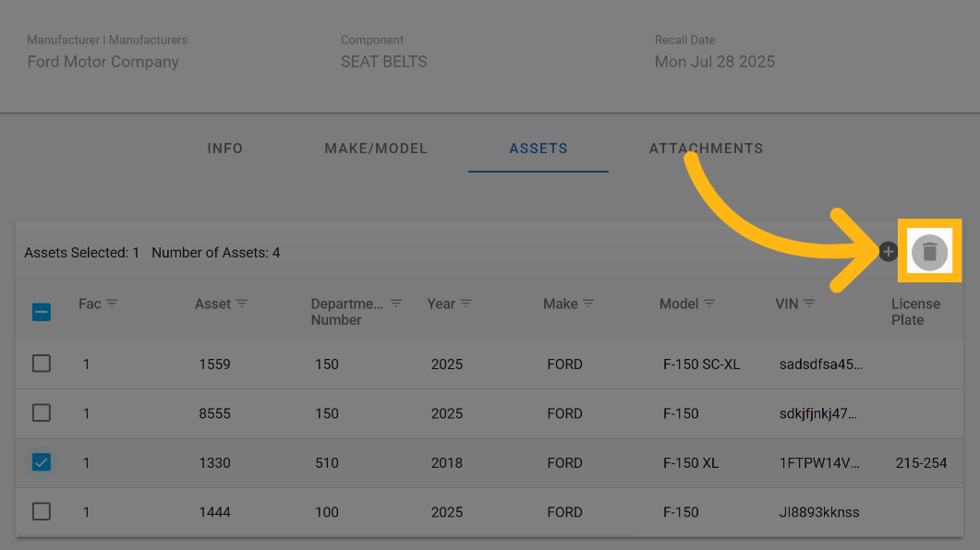Switch to the INFO tab
The height and width of the screenshot is (550, 980).
pos(224,149)
